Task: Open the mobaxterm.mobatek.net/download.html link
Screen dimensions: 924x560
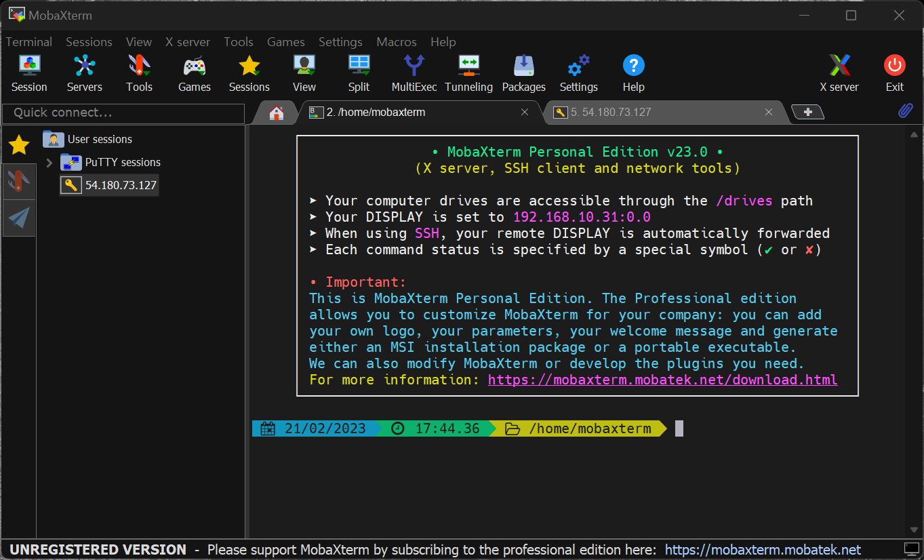Action: tap(662, 380)
